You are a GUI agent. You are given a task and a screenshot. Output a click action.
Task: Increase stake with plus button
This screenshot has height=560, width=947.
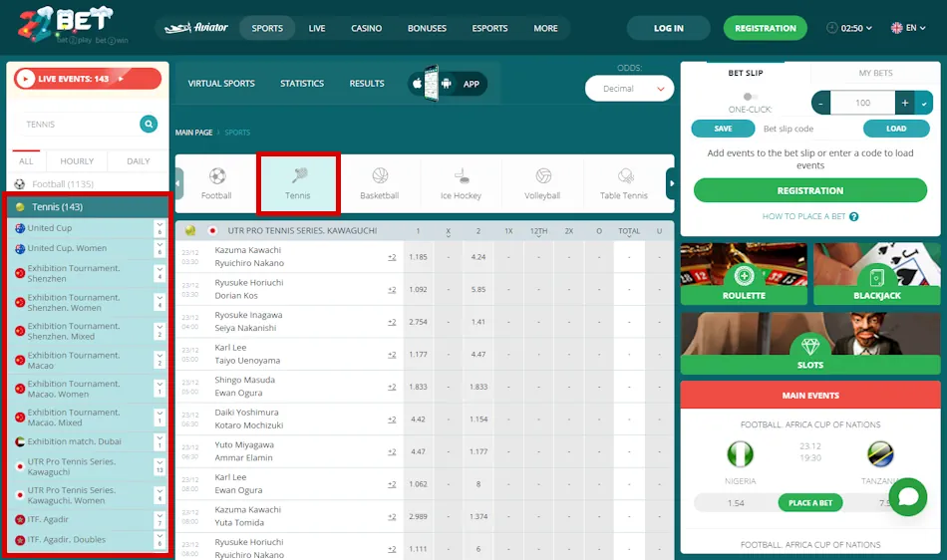click(x=905, y=104)
